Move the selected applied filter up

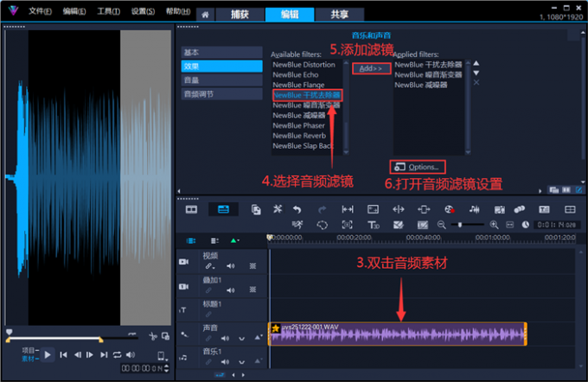click(476, 63)
